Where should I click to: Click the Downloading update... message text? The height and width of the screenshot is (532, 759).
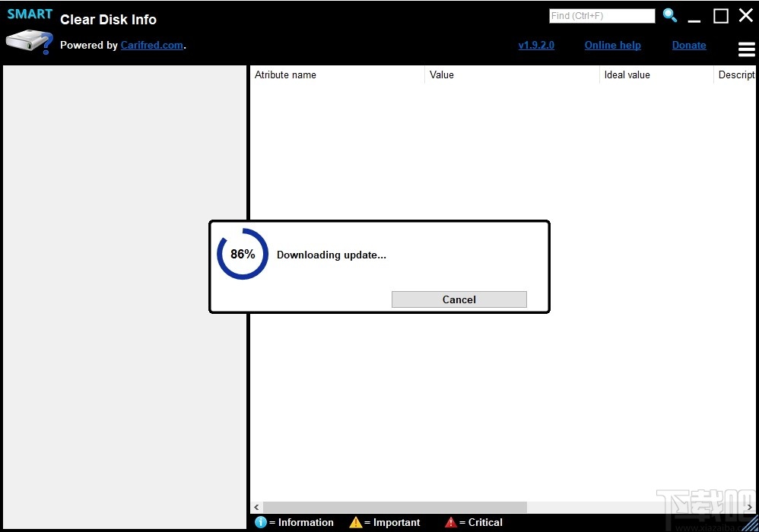click(x=331, y=255)
